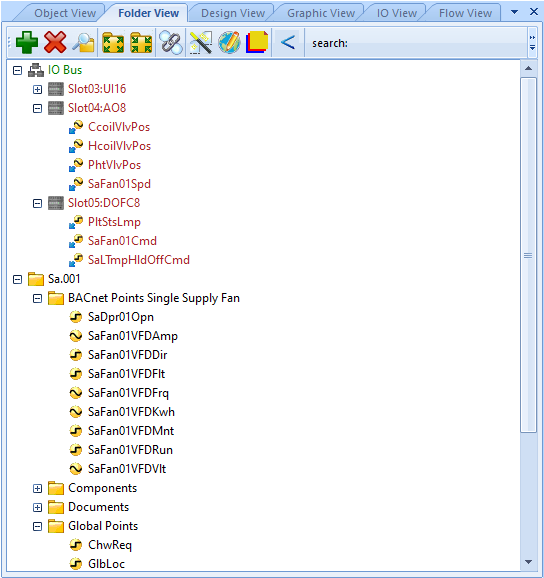Click the Slot05:DOFC8 module icon

pos(56,203)
